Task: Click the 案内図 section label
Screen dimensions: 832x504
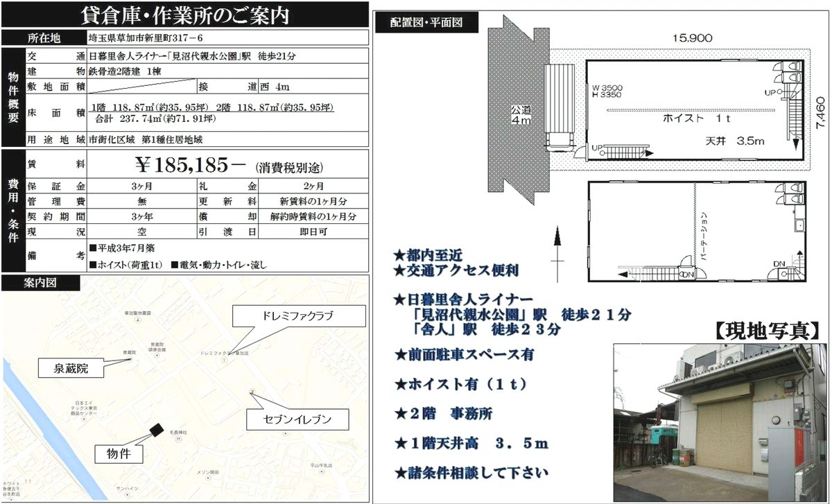Action: tap(42, 283)
